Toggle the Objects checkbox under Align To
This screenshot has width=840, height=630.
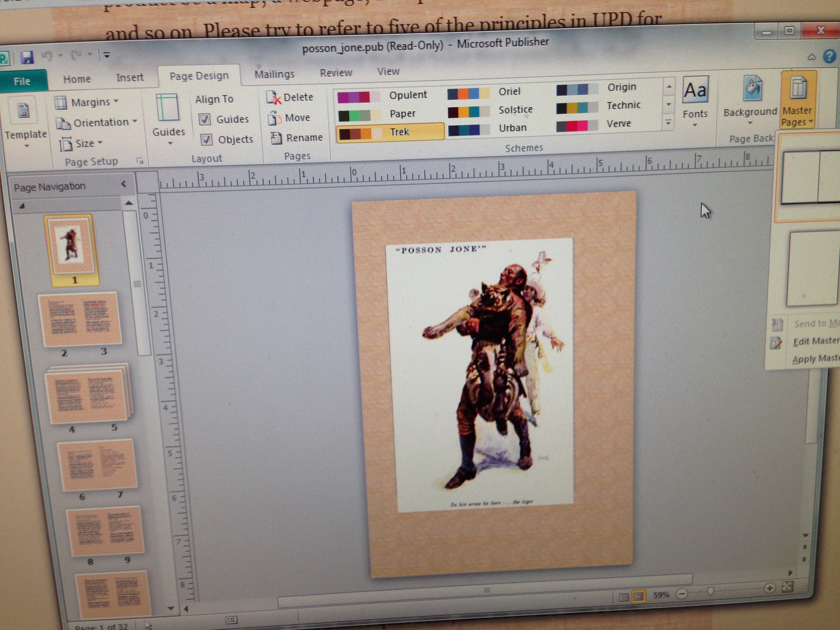[206, 140]
